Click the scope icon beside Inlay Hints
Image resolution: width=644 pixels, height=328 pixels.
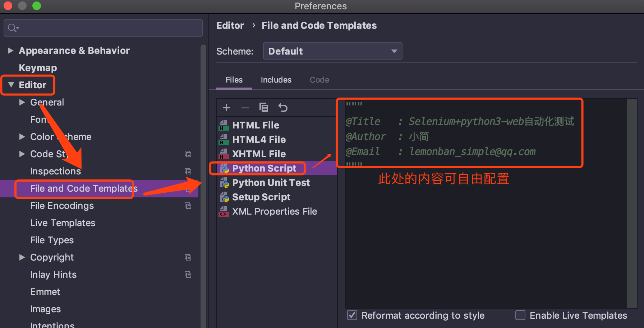(x=188, y=275)
